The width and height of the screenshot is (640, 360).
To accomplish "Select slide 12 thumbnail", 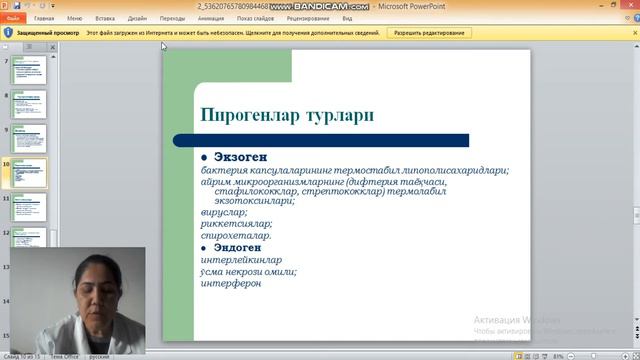I will pyautogui.click(x=29, y=237).
